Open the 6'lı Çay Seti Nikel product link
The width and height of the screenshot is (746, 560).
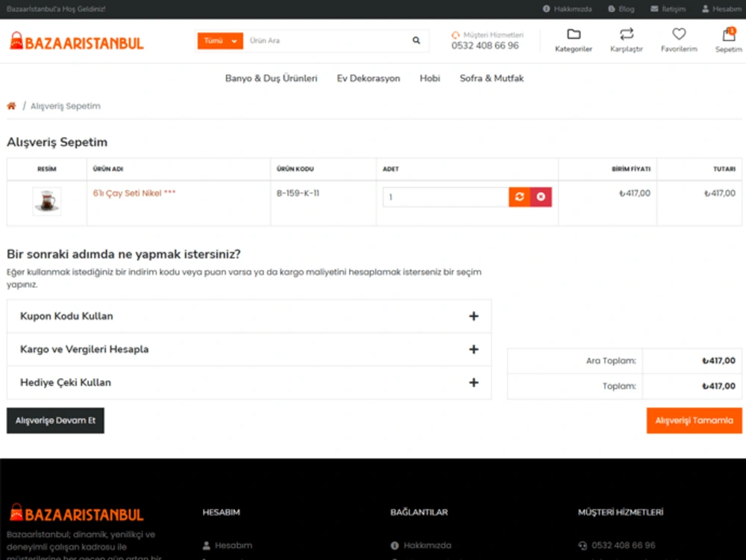click(x=134, y=193)
